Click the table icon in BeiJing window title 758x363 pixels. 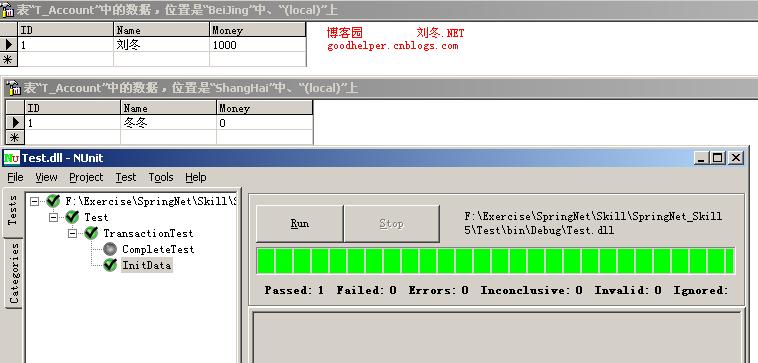7,9
